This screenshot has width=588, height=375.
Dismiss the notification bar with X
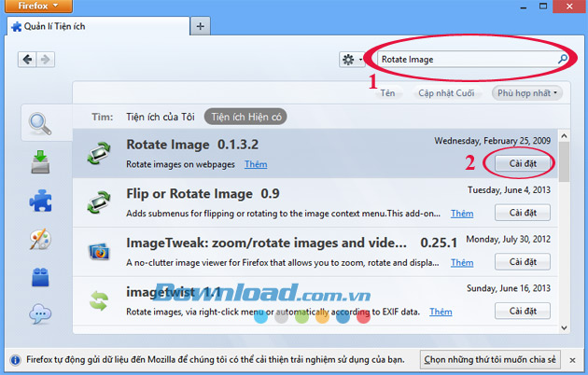572,360
